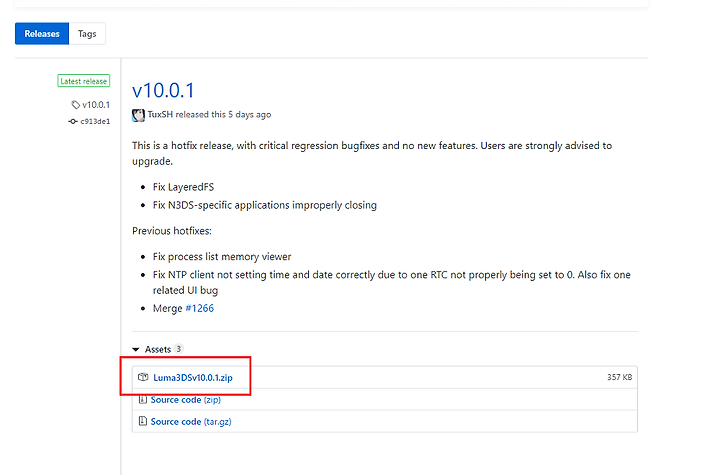Click the 'Fix NTP client' bullet text
The height and width of the screenshot is (475, 720).
pyautogui.click(x=392, y=283)
